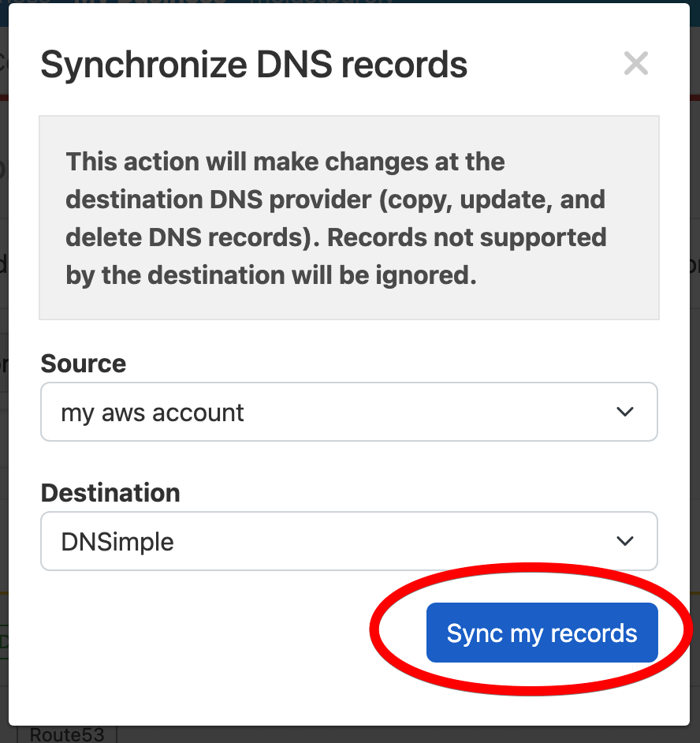Click the Route53 label behind the dialog
The height and width of the screenshot is (743, 700).
pos(66,735)
